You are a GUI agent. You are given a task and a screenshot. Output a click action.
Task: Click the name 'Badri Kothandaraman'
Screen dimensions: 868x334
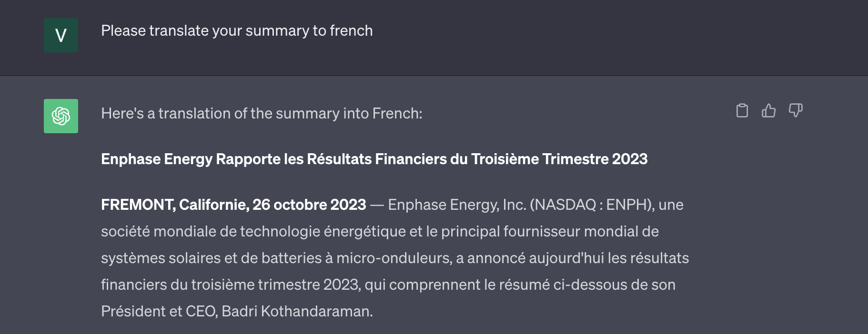(296, 311)
